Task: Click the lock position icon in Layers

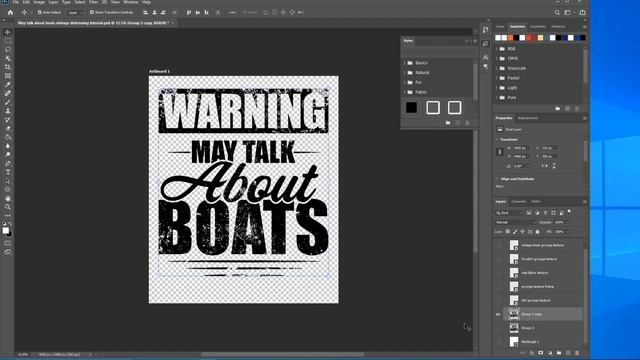Action: click(x=522, y=232)
